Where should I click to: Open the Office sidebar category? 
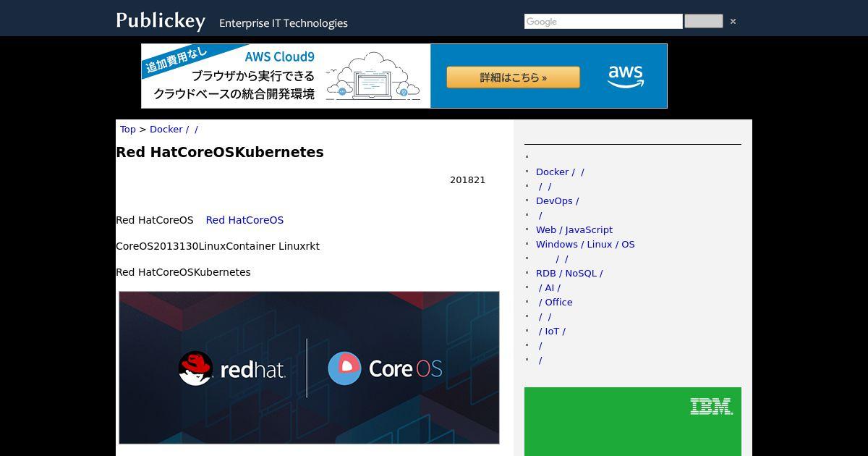coord(556,302)
